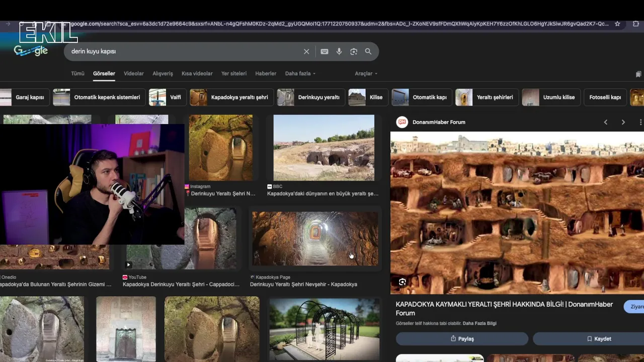Click the Paylaş share button

tap(462, 339)
